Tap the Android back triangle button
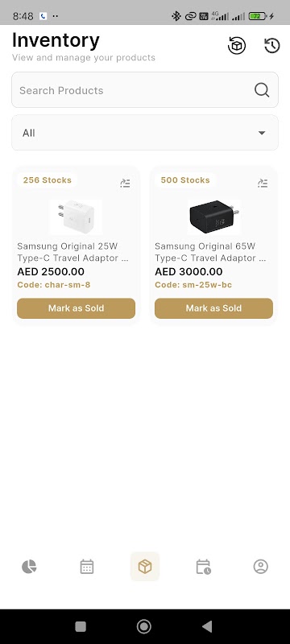The width and height of the screenshot is (290, 644). [x=208, y=626]
